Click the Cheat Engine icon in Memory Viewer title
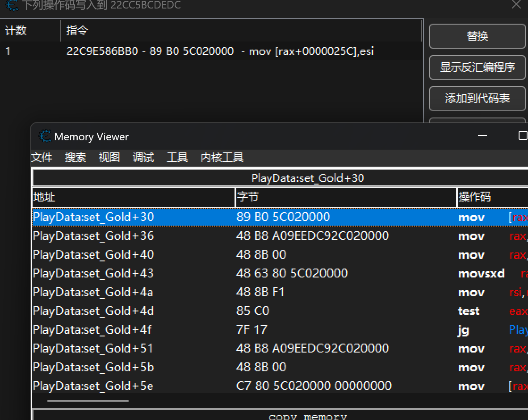The image size is (528, 420). click(x=45, y=136)
